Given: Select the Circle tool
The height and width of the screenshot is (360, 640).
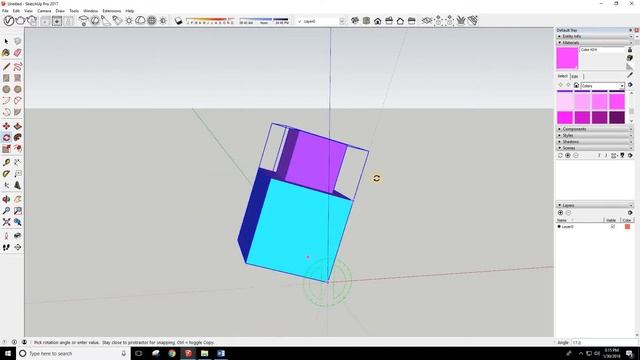Looking at the screenshot, I should (x=6, y=89).
